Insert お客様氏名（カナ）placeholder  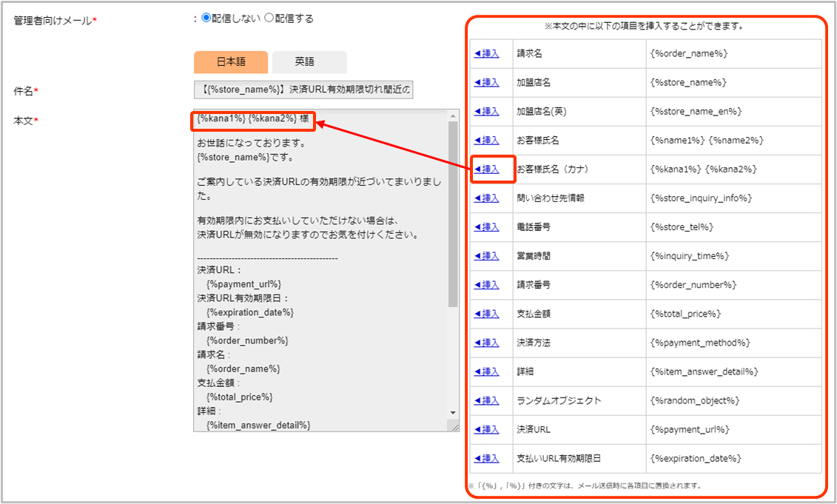(x=487, y=169)
